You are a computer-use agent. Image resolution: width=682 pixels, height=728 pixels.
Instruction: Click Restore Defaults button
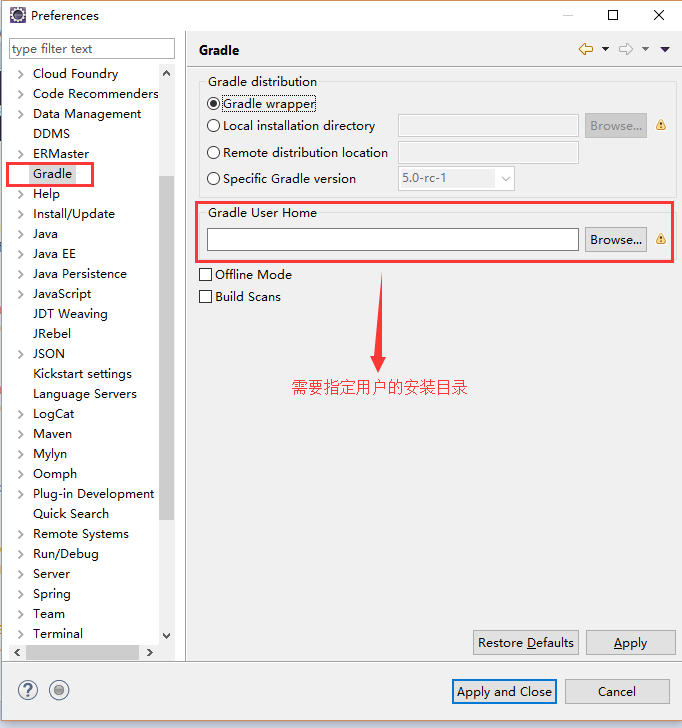[x=526, y=643]
